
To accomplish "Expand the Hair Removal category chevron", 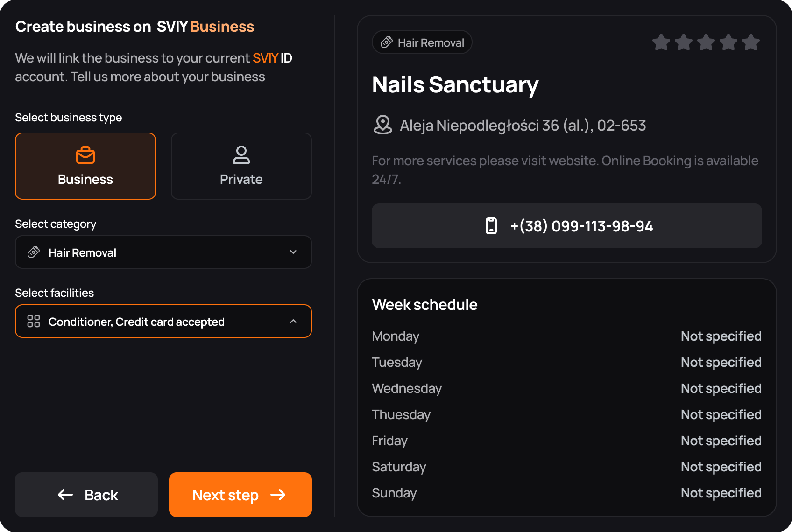I will [293, 252].
